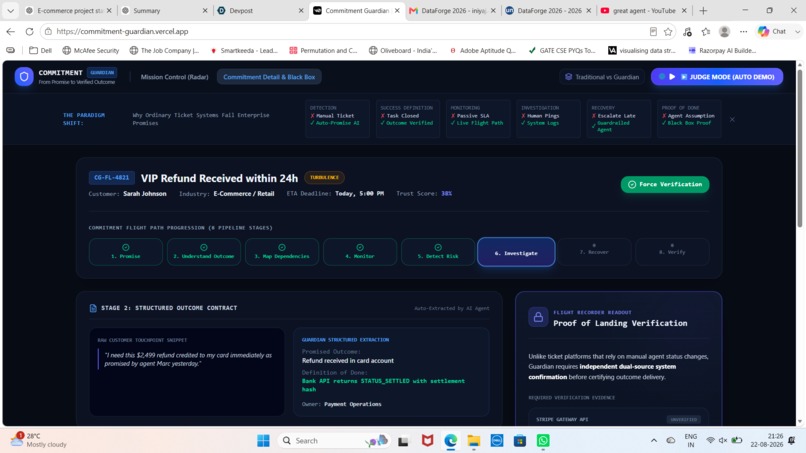
Task: Open Smartkeeda bookmark
Action: 244,50
